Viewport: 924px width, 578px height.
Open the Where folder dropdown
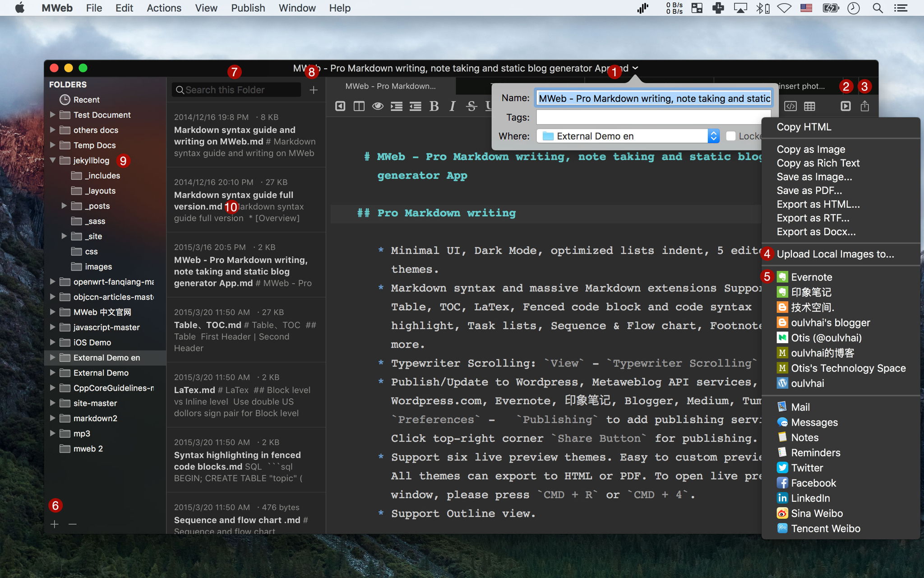pos(628,136)
